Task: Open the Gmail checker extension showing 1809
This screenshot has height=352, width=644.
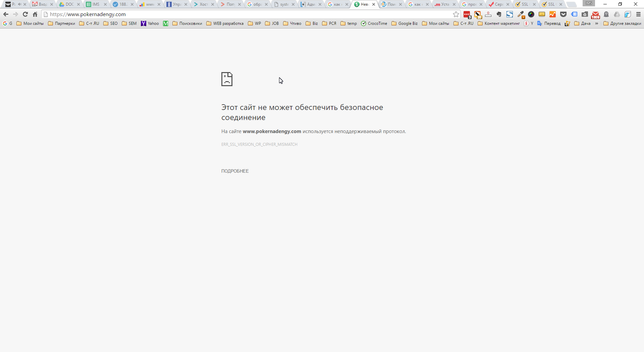Action: [595, 15]
